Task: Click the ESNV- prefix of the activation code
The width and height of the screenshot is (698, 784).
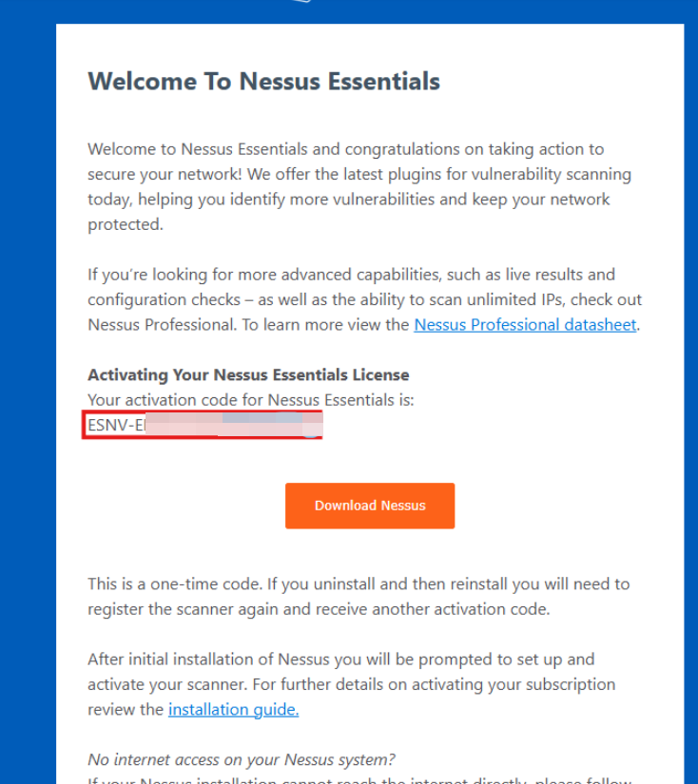Action: pyautogui.click(x=108, y=426)
